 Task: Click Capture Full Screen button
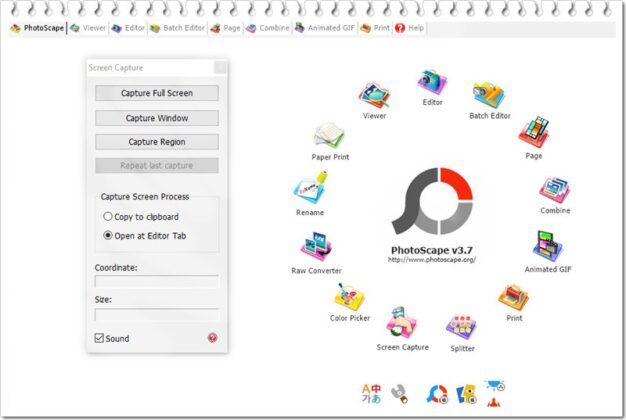(x=156, y=93)
